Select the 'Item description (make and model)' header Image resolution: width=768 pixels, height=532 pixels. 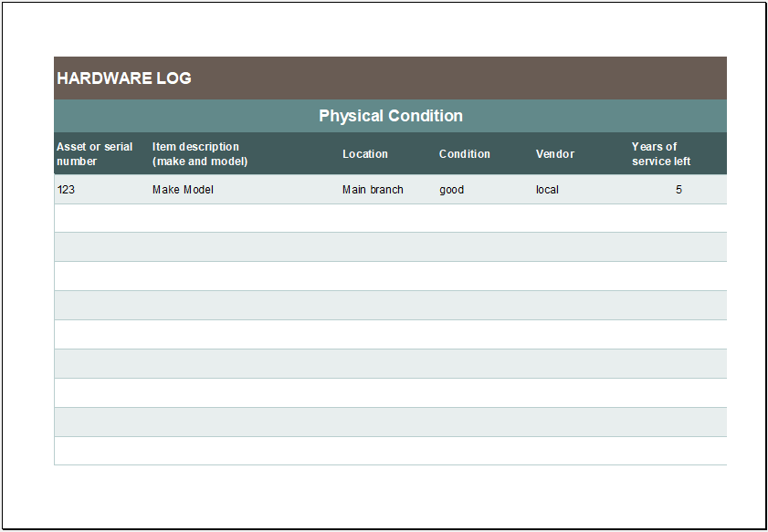tap(200, 153)
